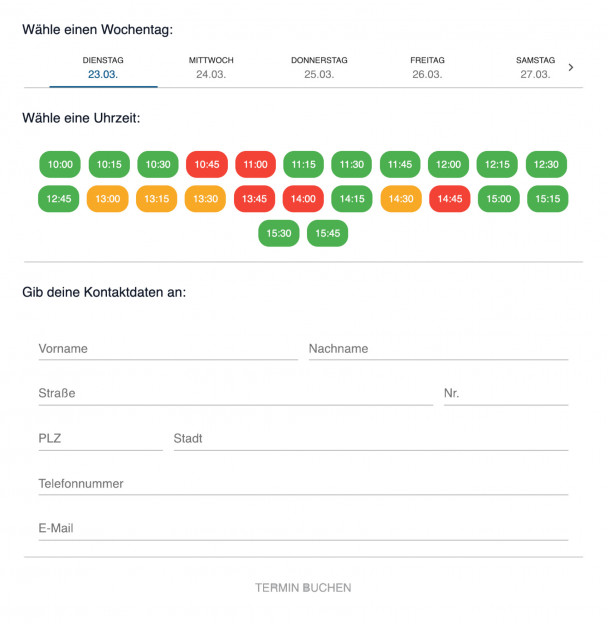Select the 12:30 time slot
This screenshot has height=624, width=608.
click(546, 165)
